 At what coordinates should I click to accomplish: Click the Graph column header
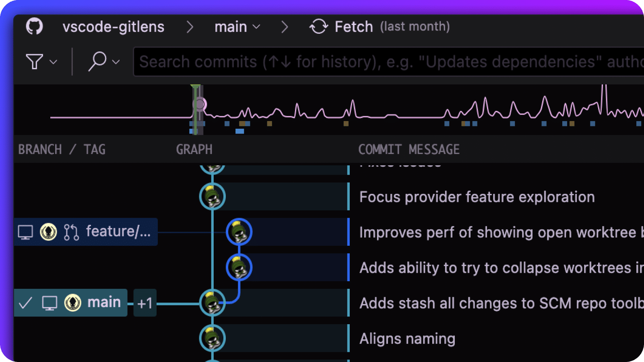coord(194,150)
